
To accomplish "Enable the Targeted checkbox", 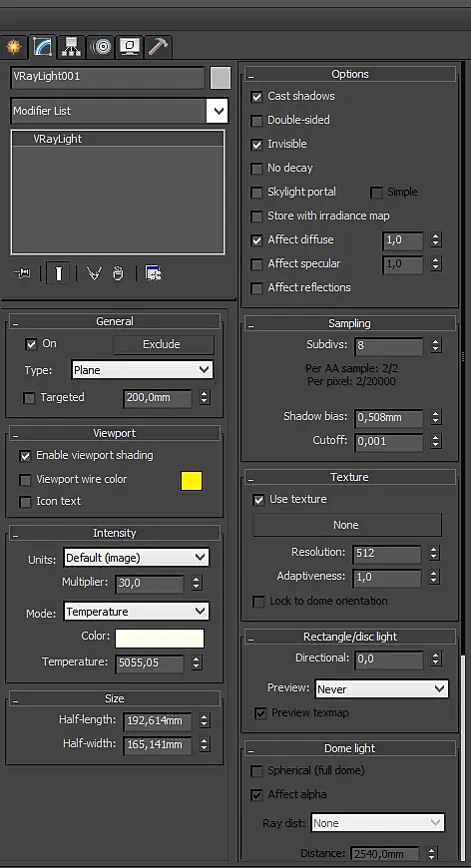I will point(29,398).
